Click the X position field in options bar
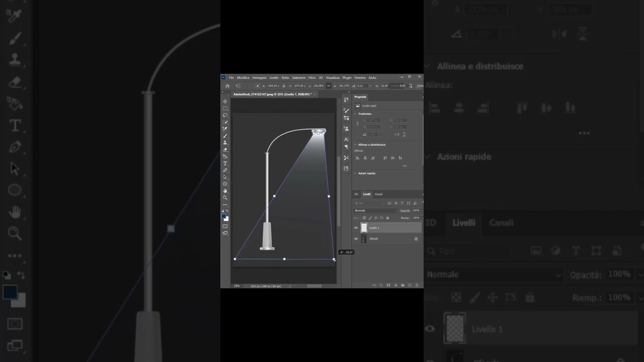Image resolution: width=644 pixels, height=362 pixels. [273, 86]
